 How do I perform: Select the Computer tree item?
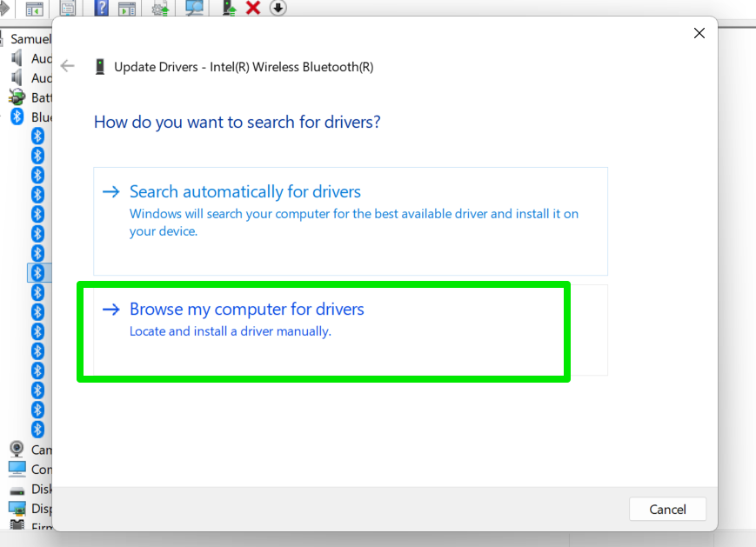tap(41, 470)
